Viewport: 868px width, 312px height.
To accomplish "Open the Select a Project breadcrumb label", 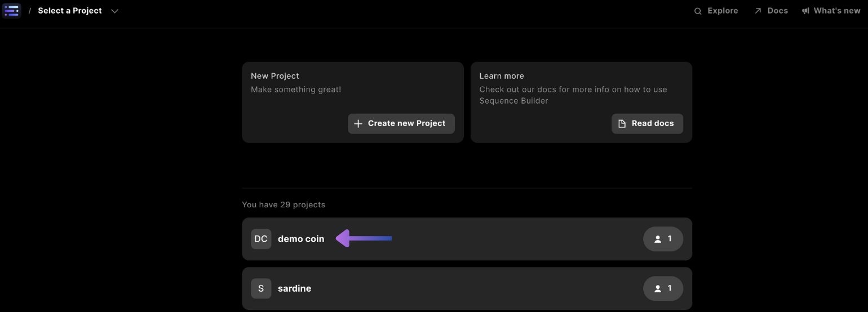I will click(x=70, y=11).
